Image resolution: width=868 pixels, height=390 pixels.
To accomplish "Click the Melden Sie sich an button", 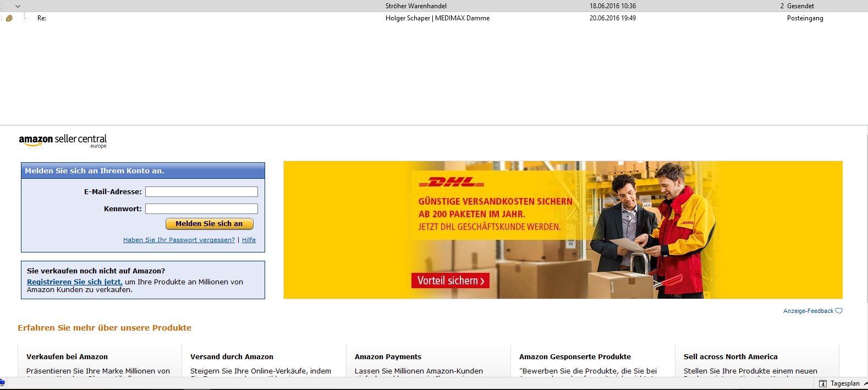I will tap(209, 224).
